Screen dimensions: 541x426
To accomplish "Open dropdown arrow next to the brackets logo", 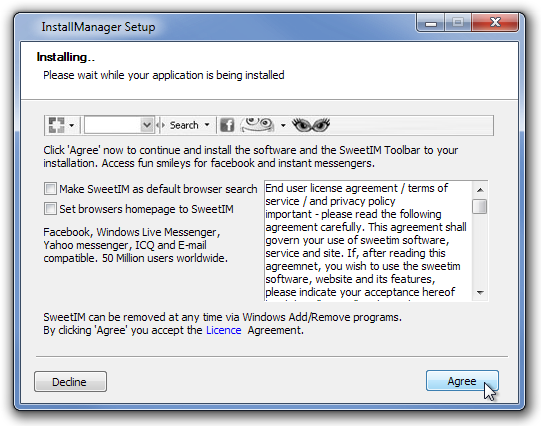I will pyautogui.click(x=71, y=125).
